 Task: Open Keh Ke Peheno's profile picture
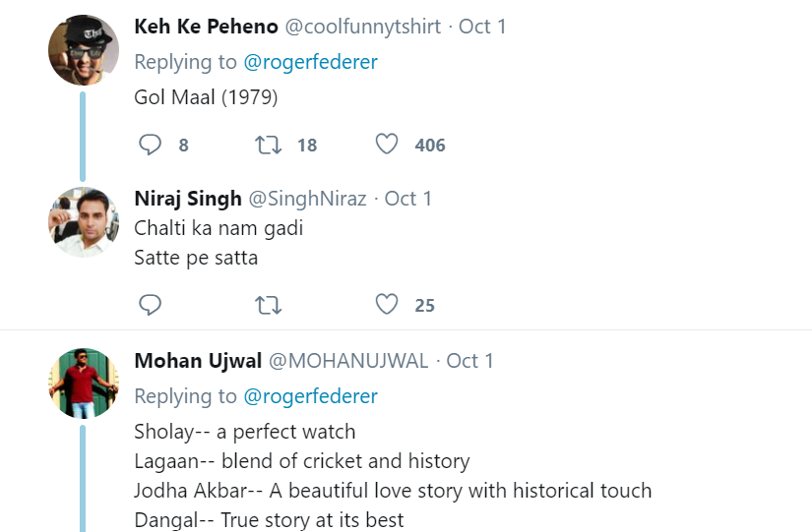tap(84, 50)
